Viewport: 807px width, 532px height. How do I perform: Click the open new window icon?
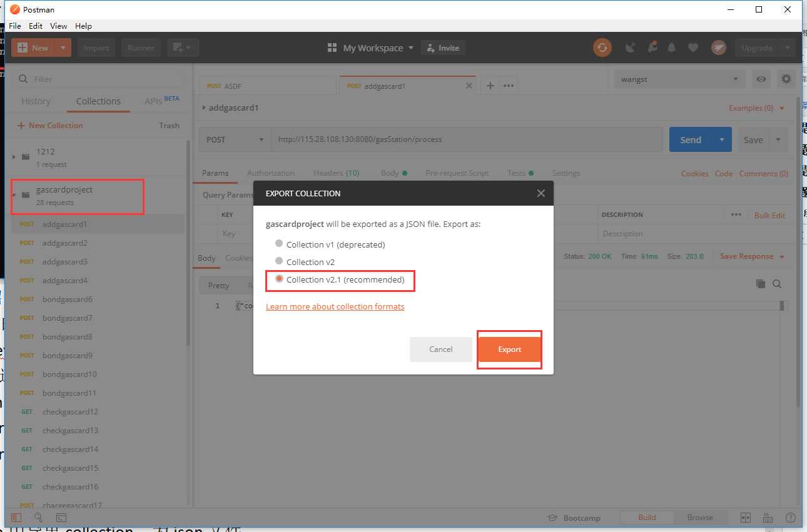pos(183,48)
